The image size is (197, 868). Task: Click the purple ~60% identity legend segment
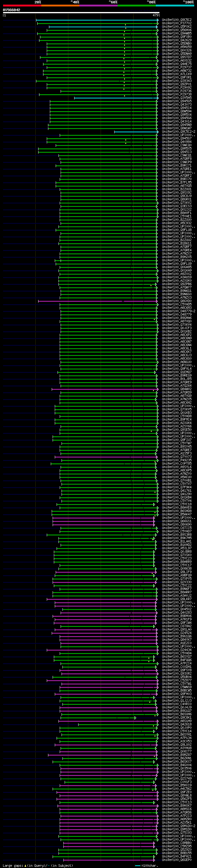(x=99, y=6)
